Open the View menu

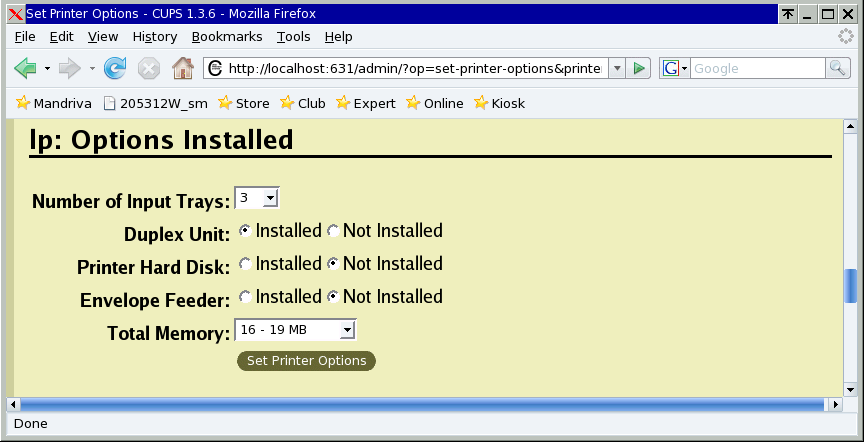(102, 37)
